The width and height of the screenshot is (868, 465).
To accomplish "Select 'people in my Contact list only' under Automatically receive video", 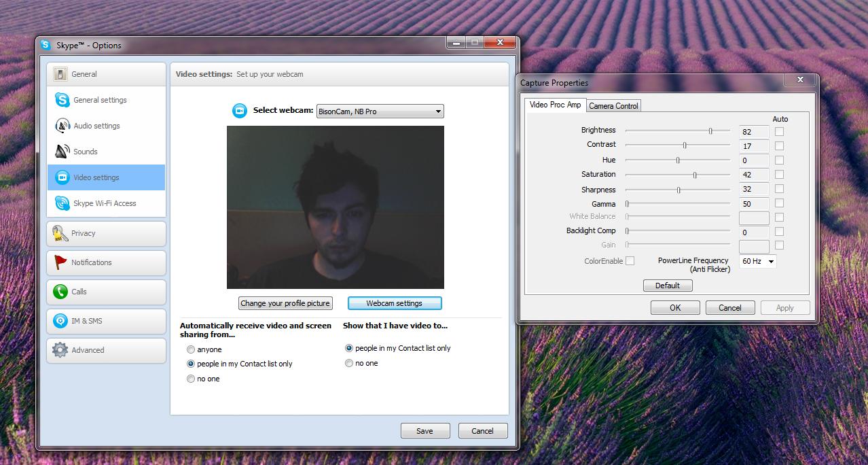I will (191, 364).
